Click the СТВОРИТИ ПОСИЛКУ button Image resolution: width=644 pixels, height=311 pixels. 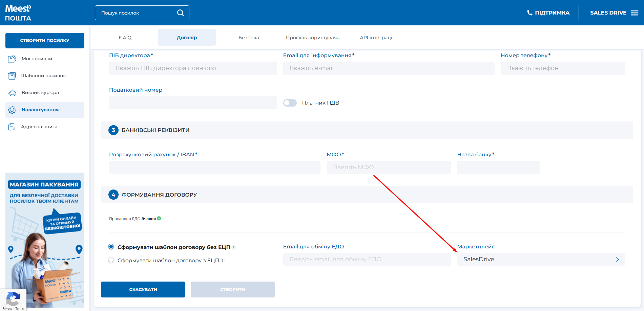click(45, 41)
